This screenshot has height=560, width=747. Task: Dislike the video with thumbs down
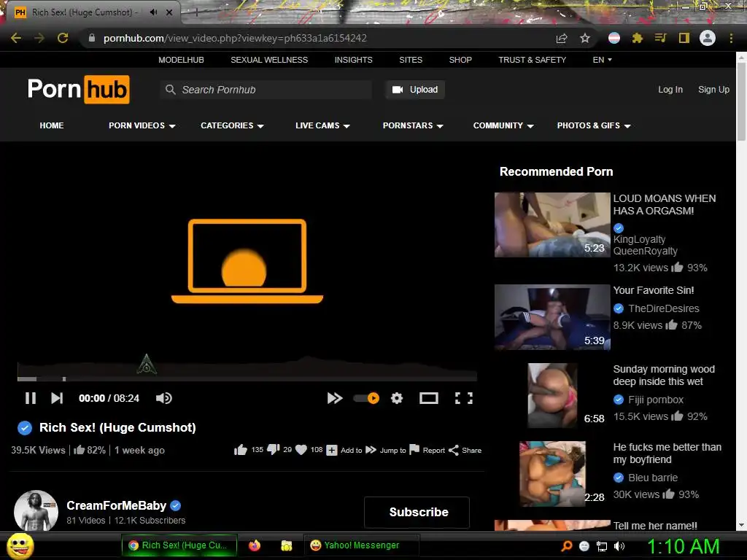click(274, 449)
